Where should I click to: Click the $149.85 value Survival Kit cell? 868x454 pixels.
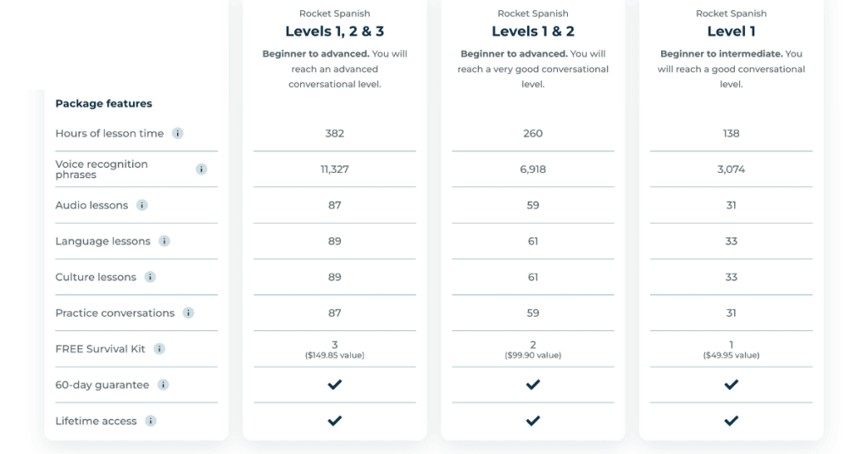[x=335, y=350]
